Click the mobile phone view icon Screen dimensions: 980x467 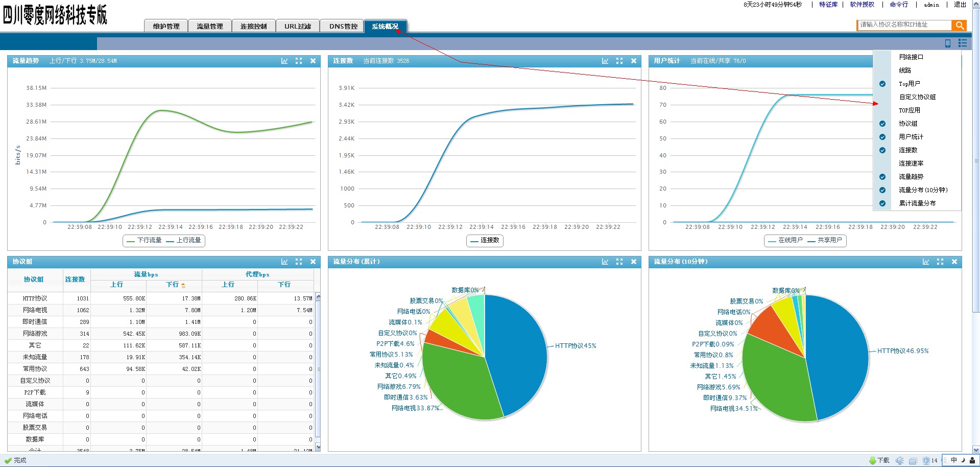point(948,43)
